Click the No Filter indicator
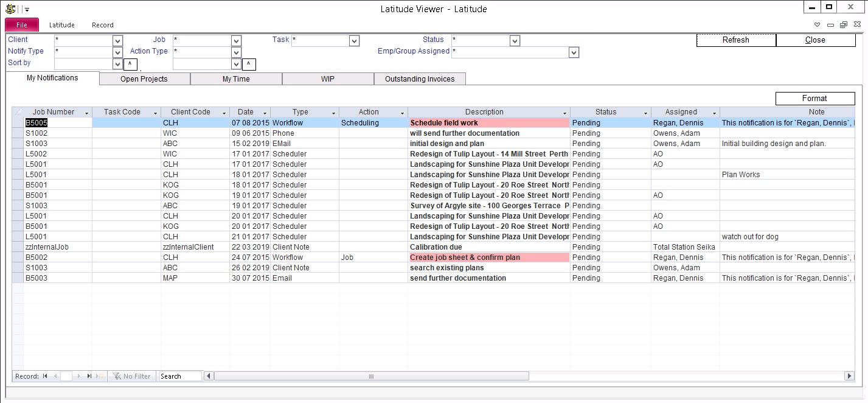 (131, 376)
